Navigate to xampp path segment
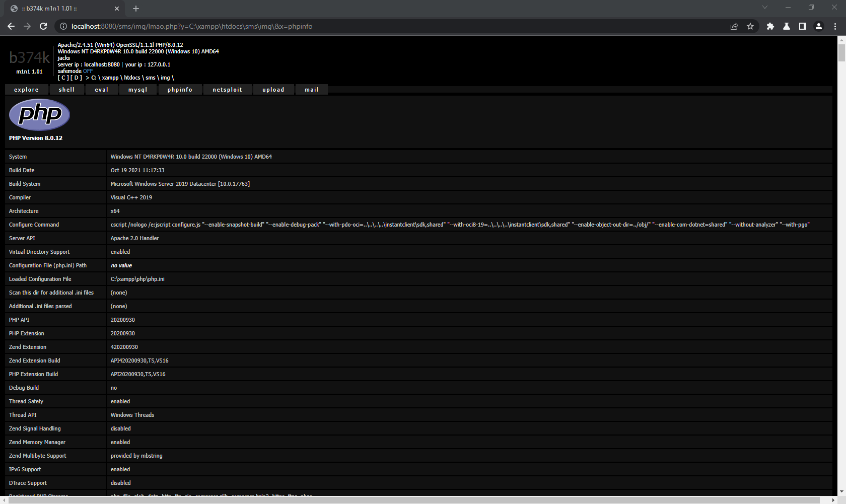This screenshot has height=504, width=846. [x=110, y=78]
